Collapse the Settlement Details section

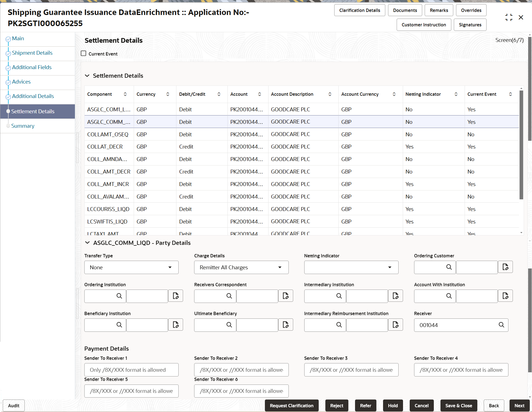click(x=87, y=76)
